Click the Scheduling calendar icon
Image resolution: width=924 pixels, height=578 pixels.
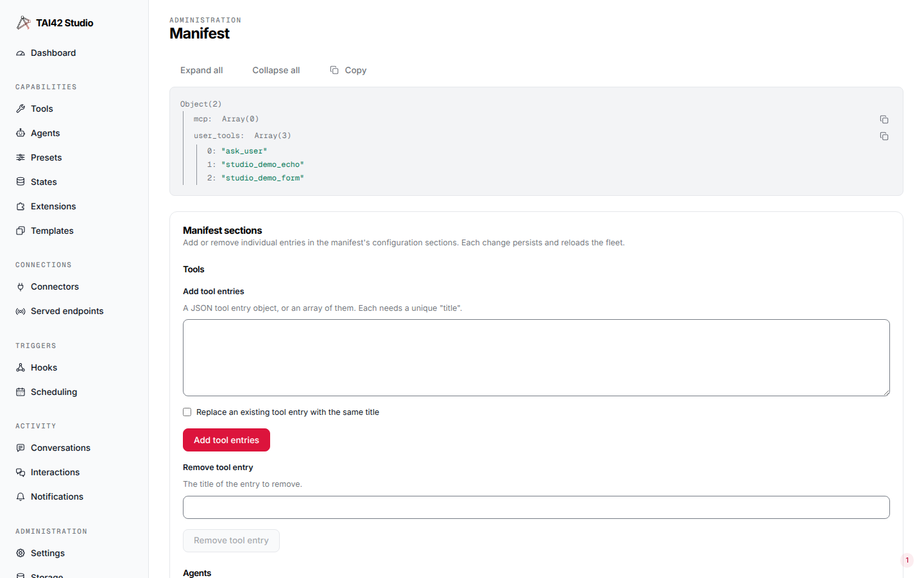point(21,392)
